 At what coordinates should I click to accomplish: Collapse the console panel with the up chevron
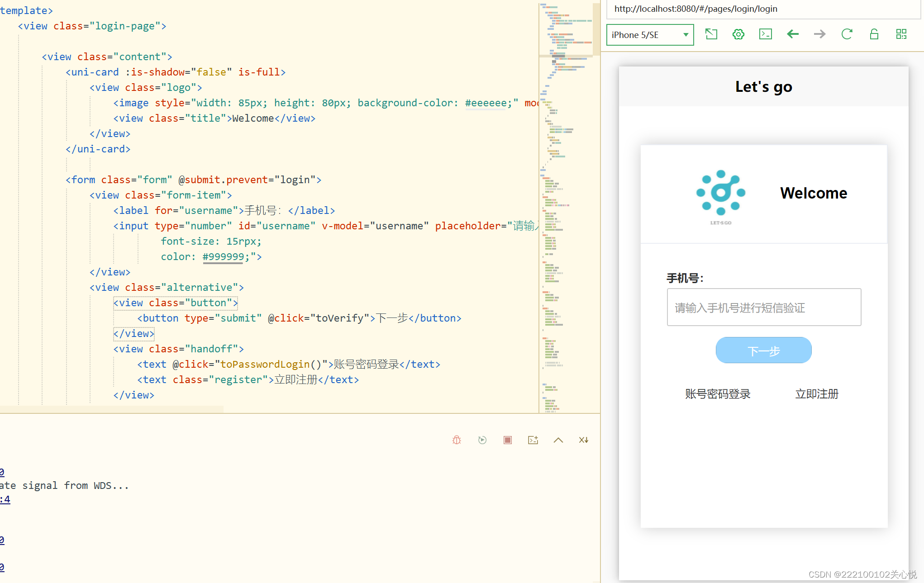click(x=558, y=440)
